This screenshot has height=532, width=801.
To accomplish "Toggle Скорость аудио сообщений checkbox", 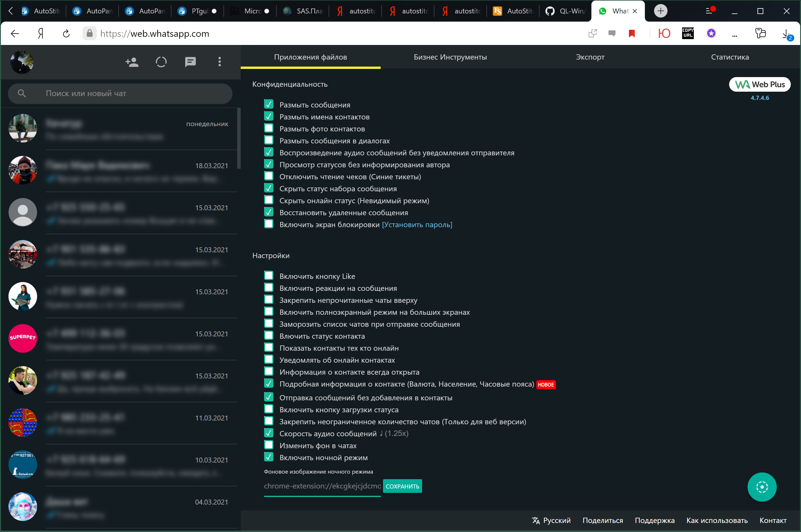I will tap(269, 433).
